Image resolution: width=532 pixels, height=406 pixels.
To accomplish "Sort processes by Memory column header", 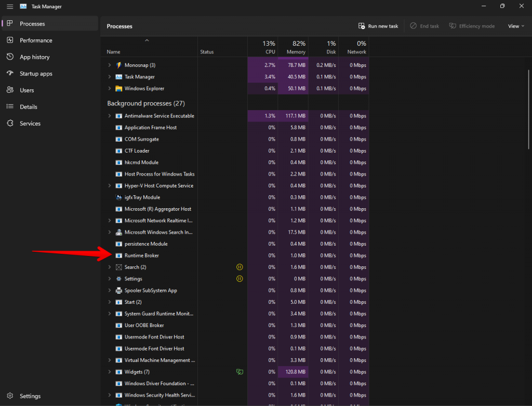I will (x=293, y=48).
